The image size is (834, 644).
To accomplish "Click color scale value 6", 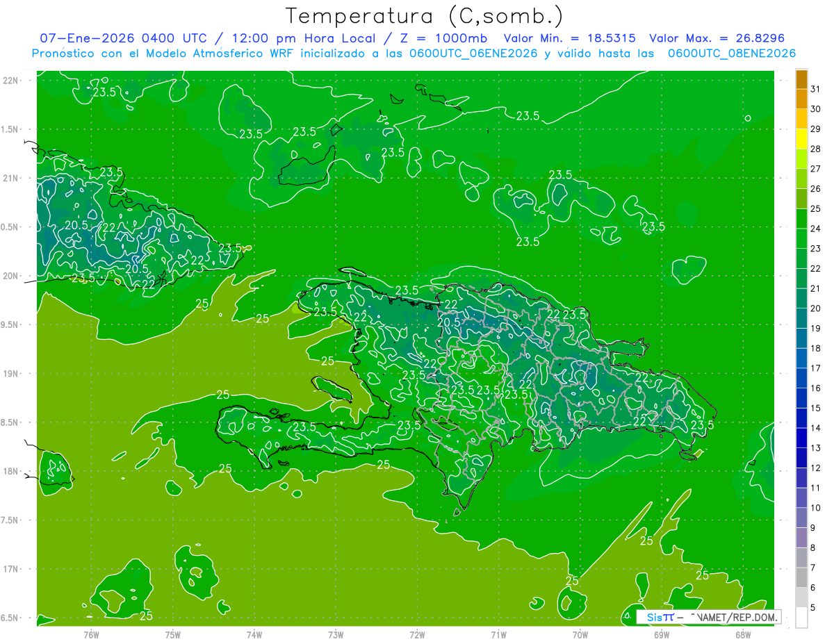I will tap(813, 588).
